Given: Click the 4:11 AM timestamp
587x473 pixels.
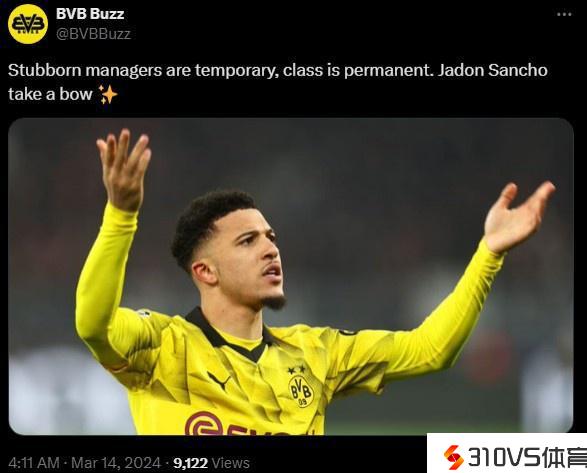Looking at the screenshot, I should [34, 463].
